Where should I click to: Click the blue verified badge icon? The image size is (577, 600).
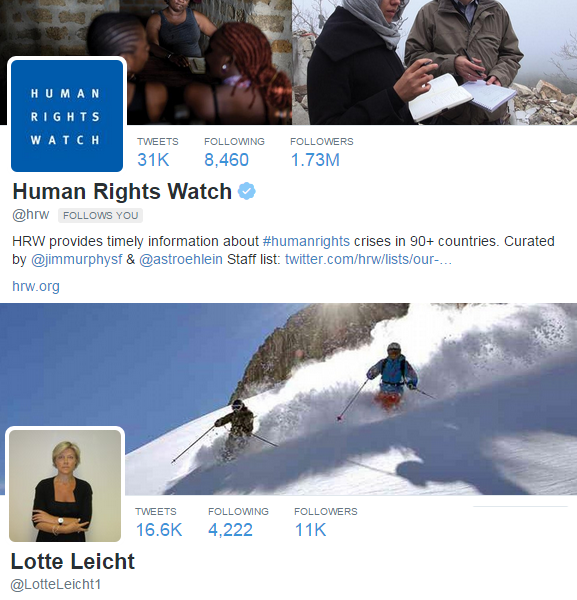247,191
